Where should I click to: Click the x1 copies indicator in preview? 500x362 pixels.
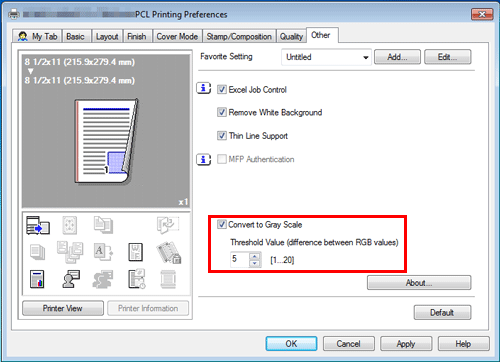click(183, 202)
